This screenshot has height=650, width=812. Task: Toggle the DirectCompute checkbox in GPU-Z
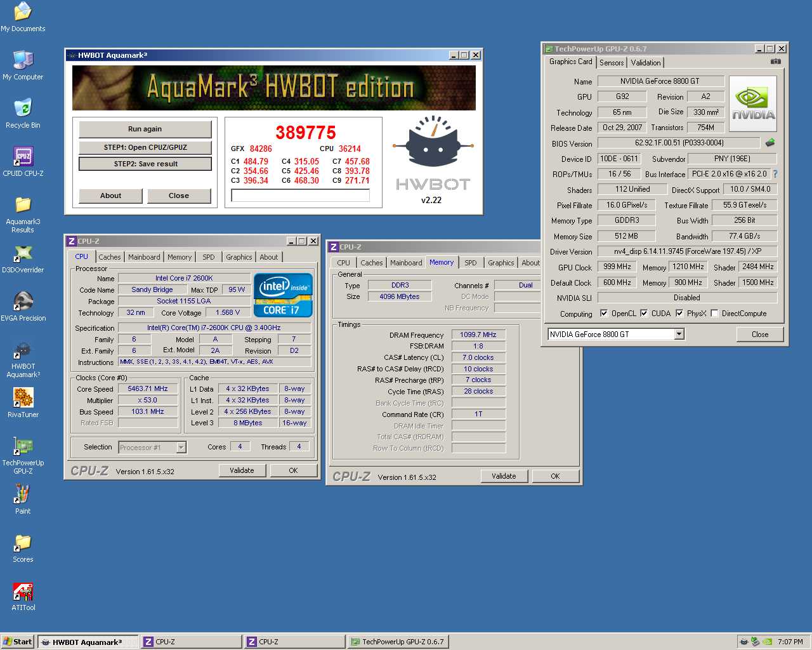pyautogui.click(x=714, y=313)
